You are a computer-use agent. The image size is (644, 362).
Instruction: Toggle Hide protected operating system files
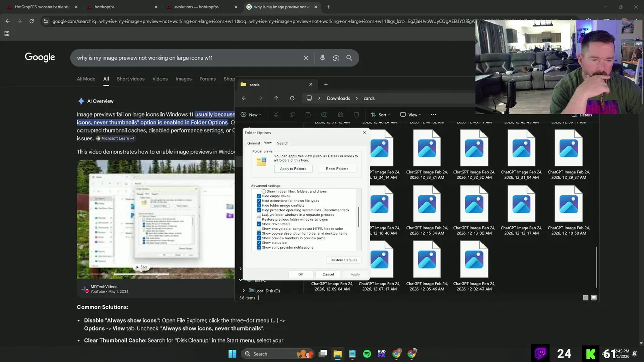click(x=259, y=210)
